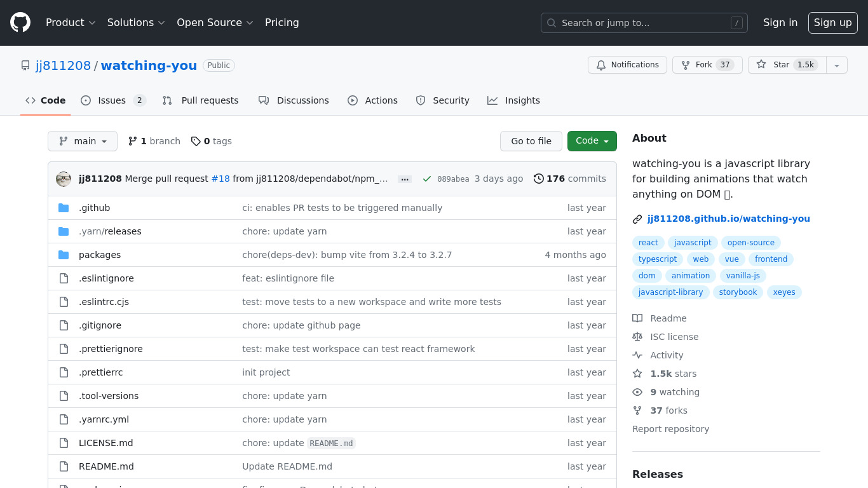The image size is (868, 488).
Task: Open the .eslintignore file
Action: tap(106, 278)
